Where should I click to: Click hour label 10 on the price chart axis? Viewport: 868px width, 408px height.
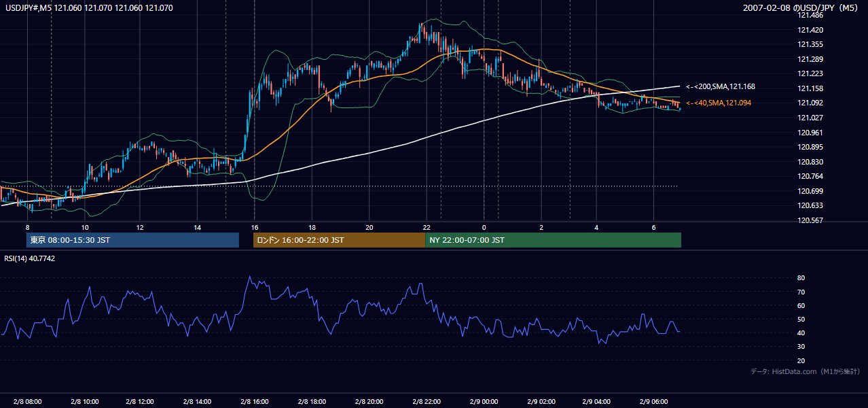tap(85, 227)
